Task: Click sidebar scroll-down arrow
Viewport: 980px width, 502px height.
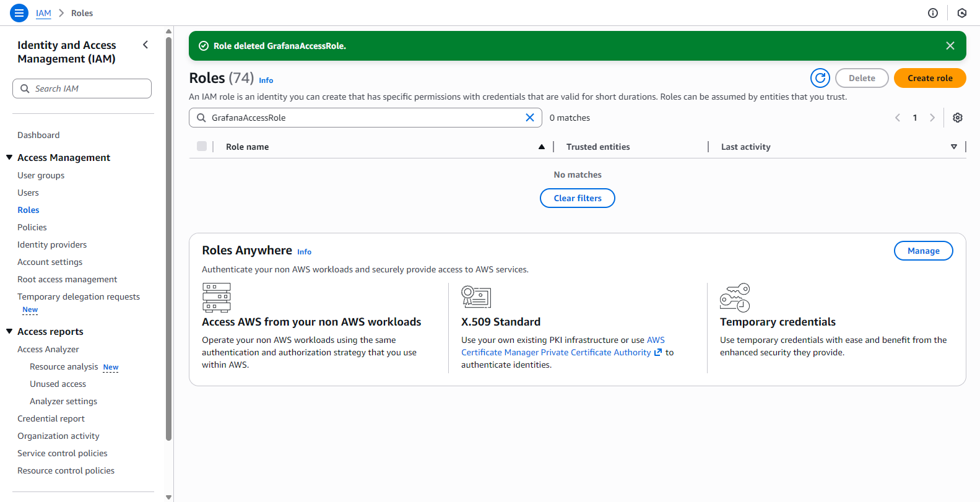Action: click(168, 497)
